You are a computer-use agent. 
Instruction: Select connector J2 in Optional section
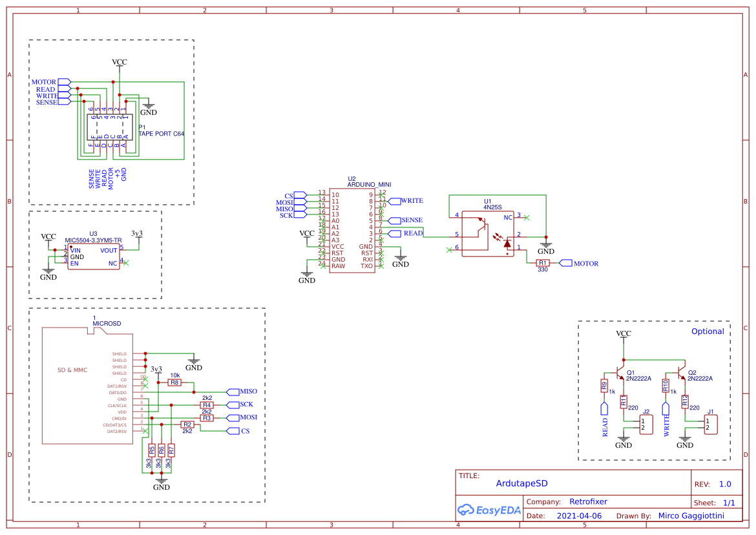pos(646,425)
